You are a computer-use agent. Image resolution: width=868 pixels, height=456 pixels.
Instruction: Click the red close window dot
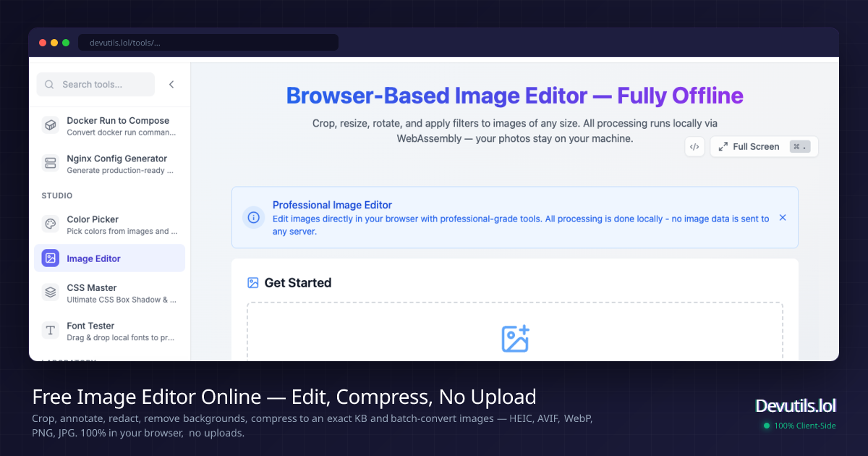coord(43,43)
